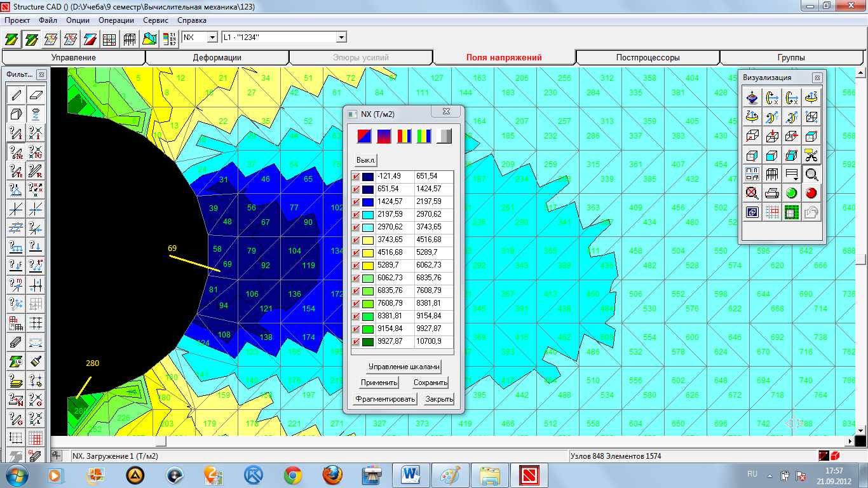Click the green grid frame icon
Viewport: 868px width, 488px height.
pos(792,212)
